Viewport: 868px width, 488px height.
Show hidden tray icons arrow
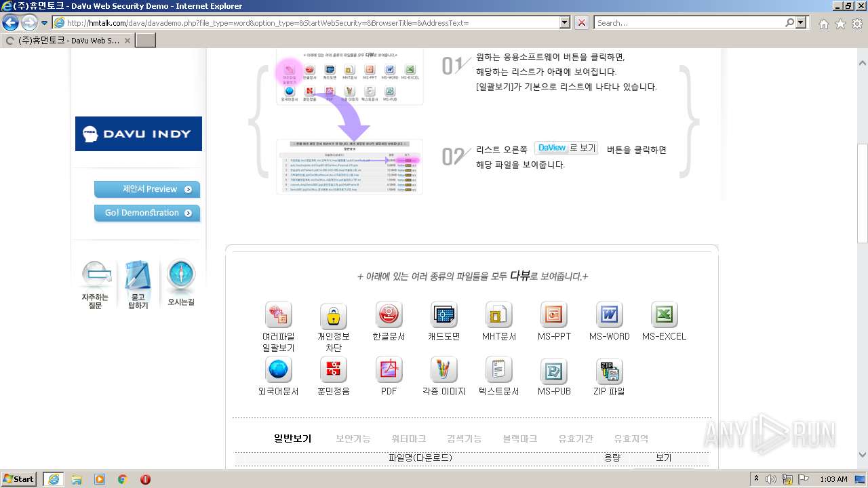[756, 479]
